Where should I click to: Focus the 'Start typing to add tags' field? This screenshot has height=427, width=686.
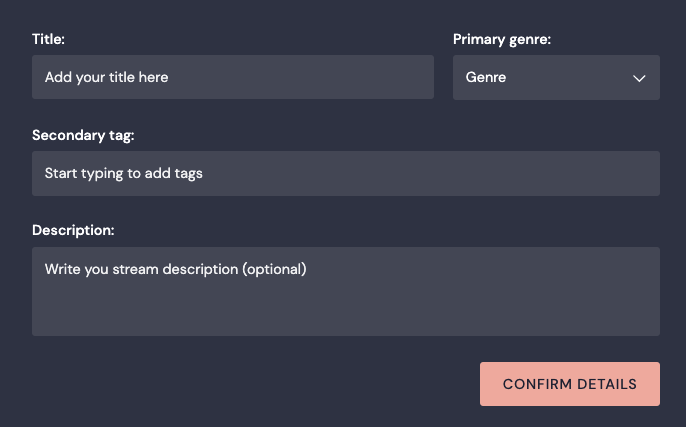click(345, 173)
